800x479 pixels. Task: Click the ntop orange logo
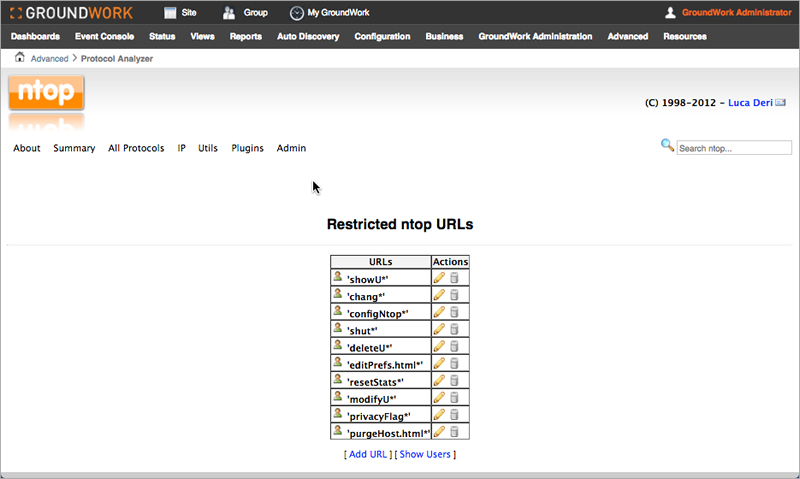[x=46, y=92]
